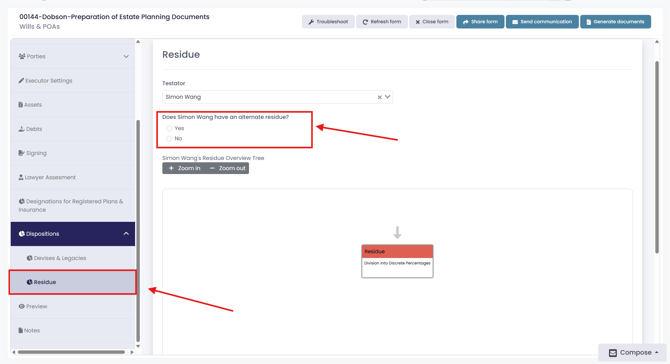Click sidebar scroll down arrow
This screenshot has width=670, height=364.
[138, 346]
